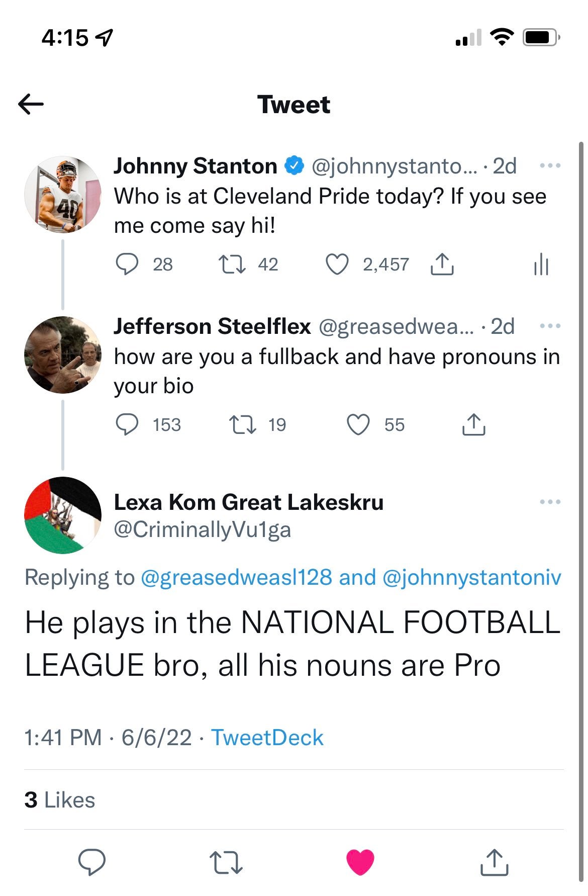Open more options on Johnny Stanton's tweet

click(x=550, y=165)
